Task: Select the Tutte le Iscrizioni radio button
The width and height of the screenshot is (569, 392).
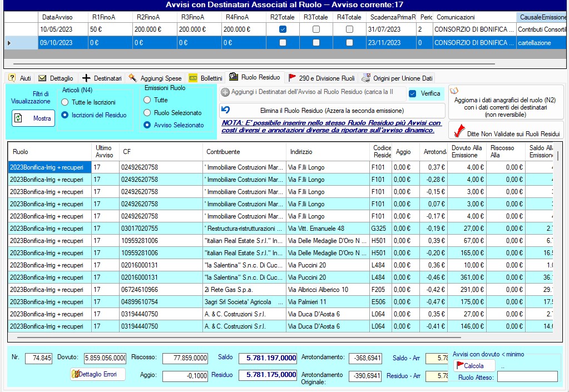Action: (x=65, y=102)
